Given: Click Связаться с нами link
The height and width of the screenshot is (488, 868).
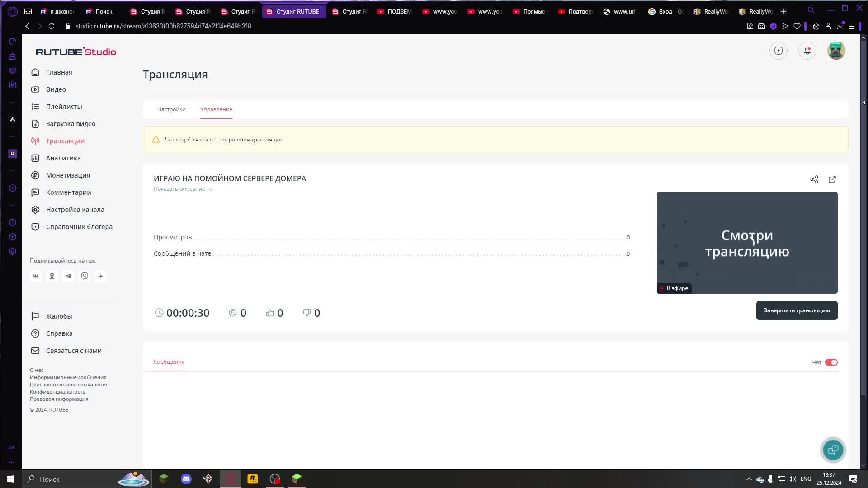Looking at the screenshot, I should [x=66, y=351].
